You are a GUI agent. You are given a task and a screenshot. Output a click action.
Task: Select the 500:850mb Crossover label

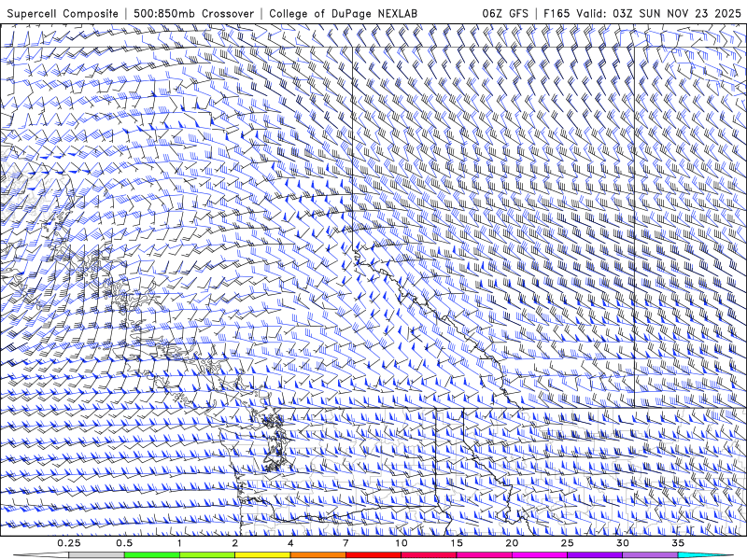193,13
